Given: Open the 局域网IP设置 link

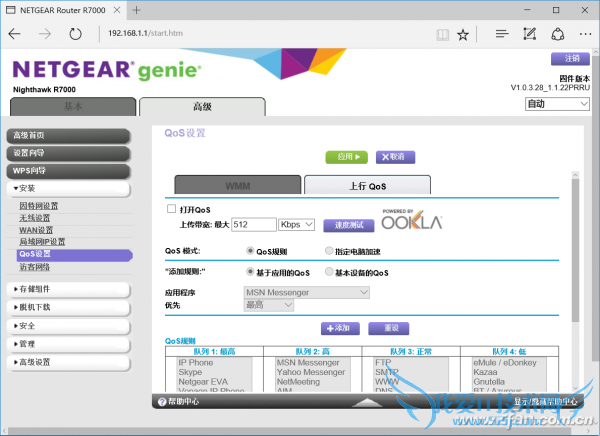Looking at the screenshot, I should [42, 242].
